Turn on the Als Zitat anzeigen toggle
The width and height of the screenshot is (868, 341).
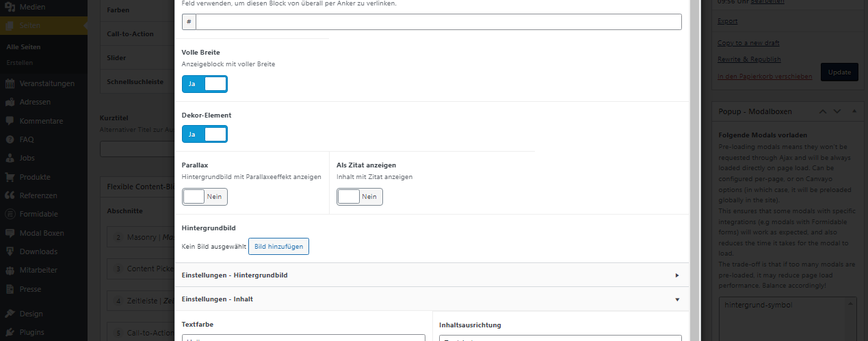[x=360, y=197]
